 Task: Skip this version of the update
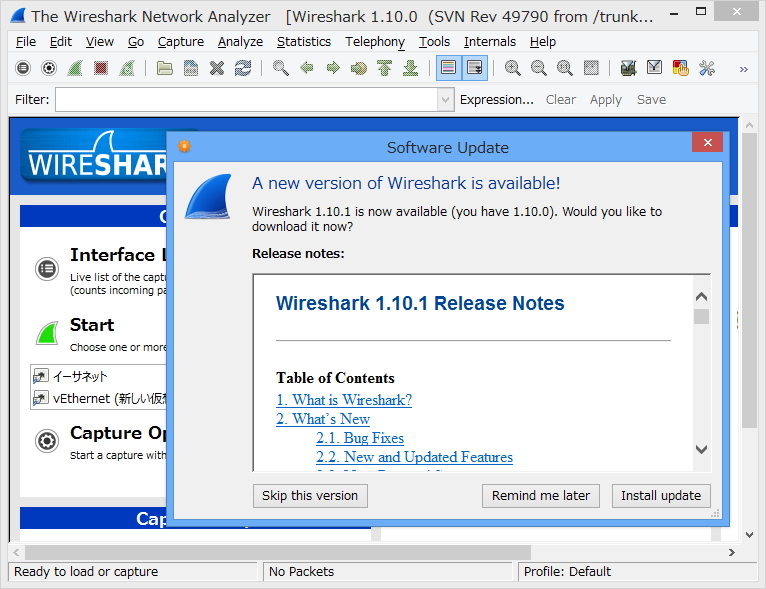tap(310, 496)
